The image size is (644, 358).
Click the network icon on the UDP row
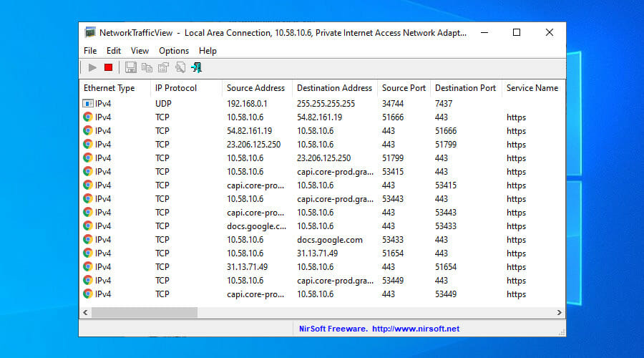point(87,104)
